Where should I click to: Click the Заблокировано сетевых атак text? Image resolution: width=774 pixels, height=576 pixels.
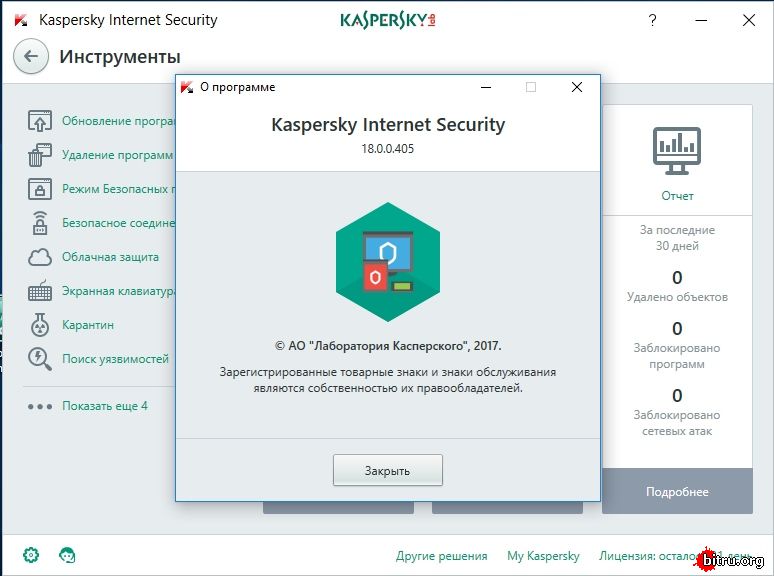pyautogui.click(x=677, y=423)
